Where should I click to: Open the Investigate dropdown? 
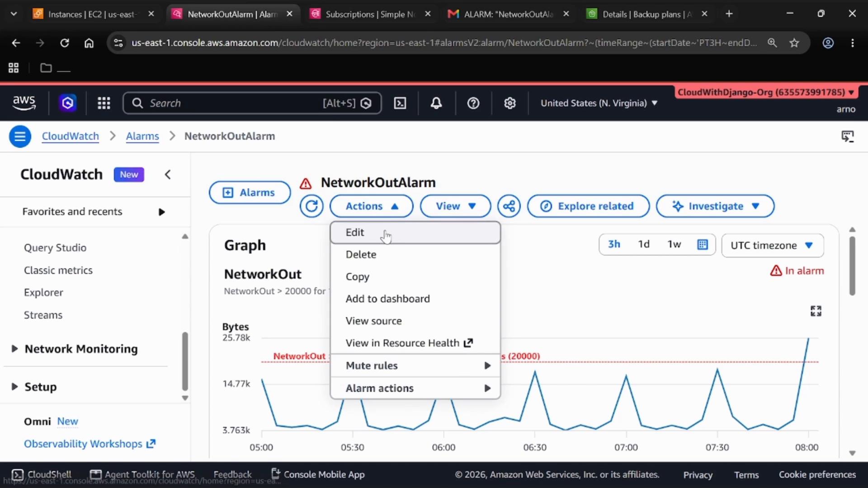click(x=715, y=206)
